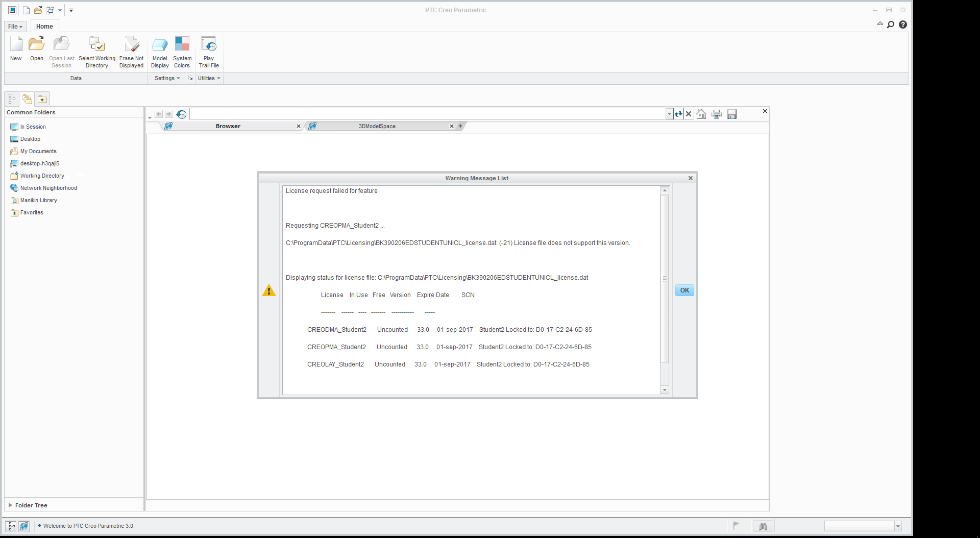Open browser history clock icon

coord(181,114)
